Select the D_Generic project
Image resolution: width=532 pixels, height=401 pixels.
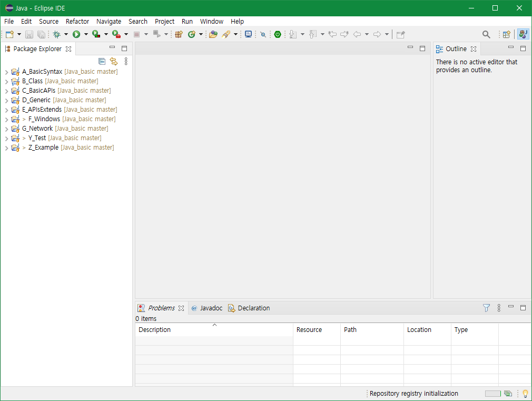pyautogui.click(x=64, y=100)
